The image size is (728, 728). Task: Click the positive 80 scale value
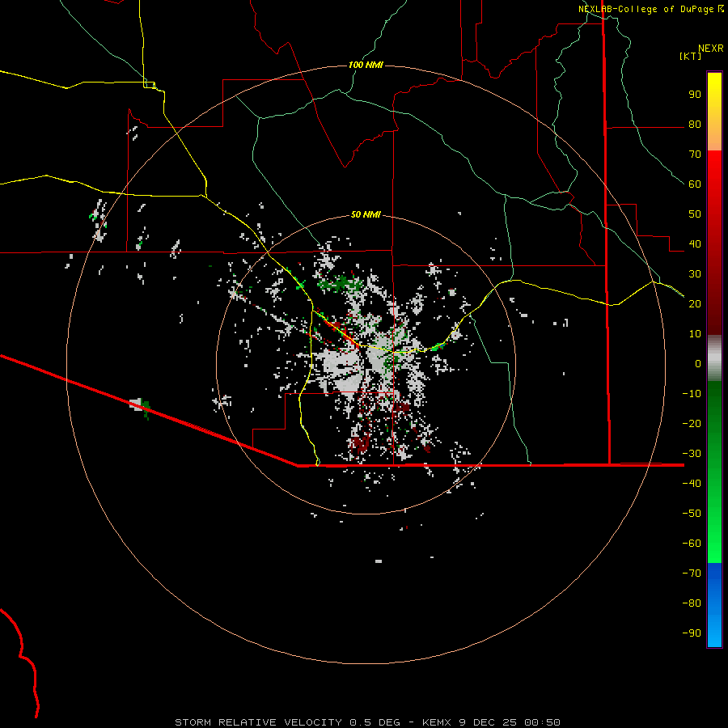click(695, 124)
